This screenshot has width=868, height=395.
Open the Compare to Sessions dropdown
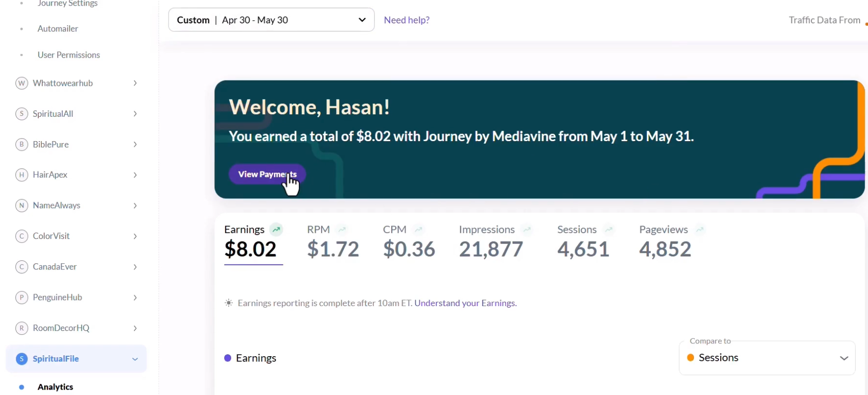pos(767,358)
